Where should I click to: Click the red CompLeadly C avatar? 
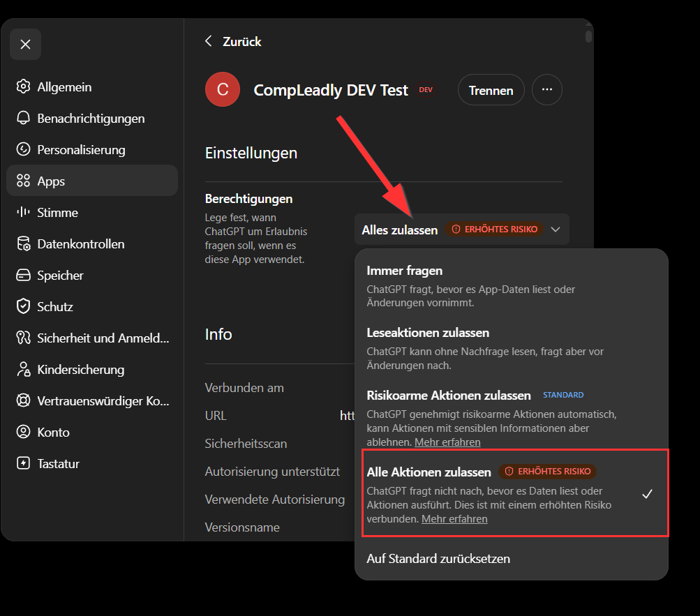[223, 89]
